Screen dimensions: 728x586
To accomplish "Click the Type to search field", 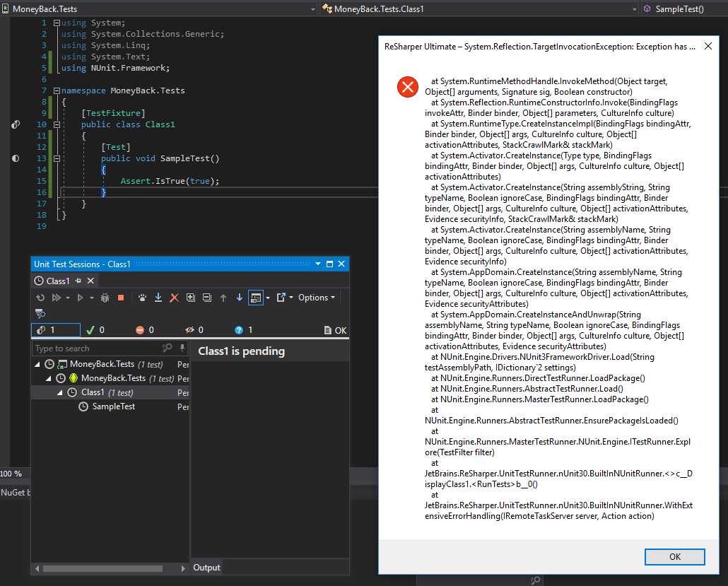I will (96, 348).
